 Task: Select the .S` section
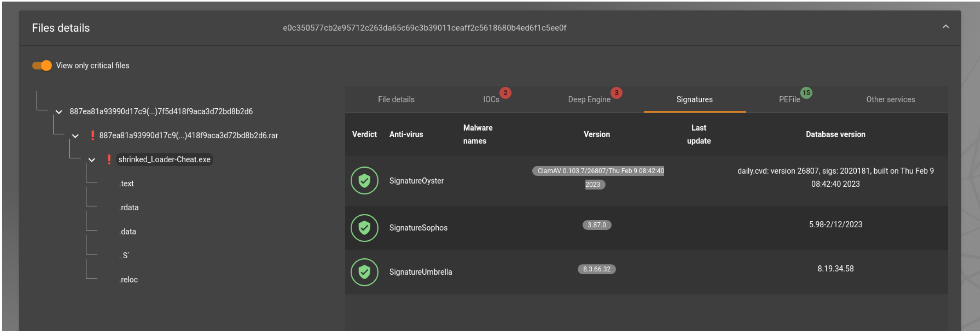tap(124, 256)
